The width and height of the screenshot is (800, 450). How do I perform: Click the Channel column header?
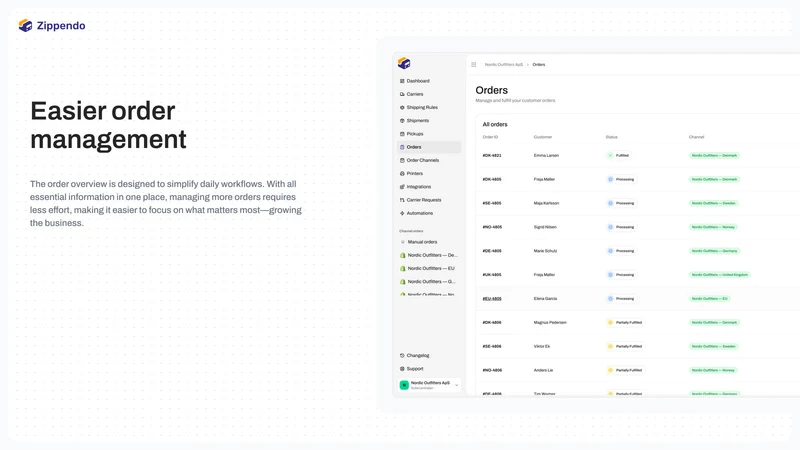pyautogui.click(x=696, y=137)
